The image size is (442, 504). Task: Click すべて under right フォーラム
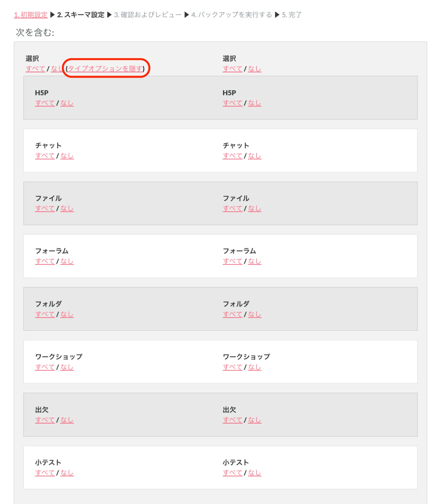[x=232, y=261]
